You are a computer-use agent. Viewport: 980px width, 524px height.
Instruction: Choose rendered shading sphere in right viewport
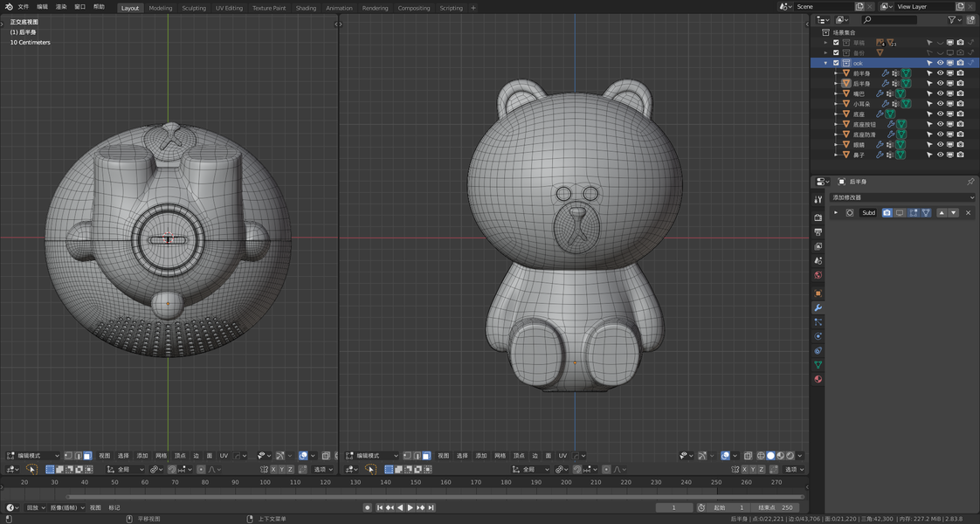coord(790,456)
